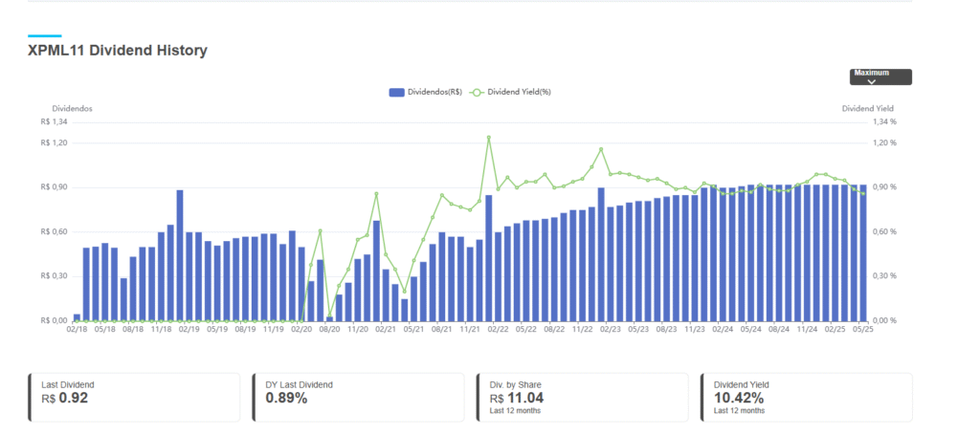Click the Dividend Yield right axis title
This screenshot has width=980, height=435.
pos(867,109)
